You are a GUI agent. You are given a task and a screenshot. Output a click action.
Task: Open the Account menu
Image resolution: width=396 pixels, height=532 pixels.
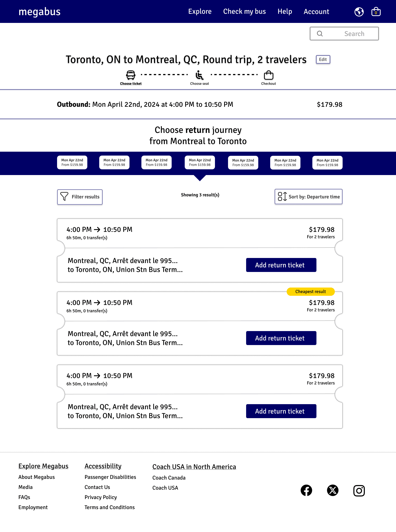tap(316, 11)
